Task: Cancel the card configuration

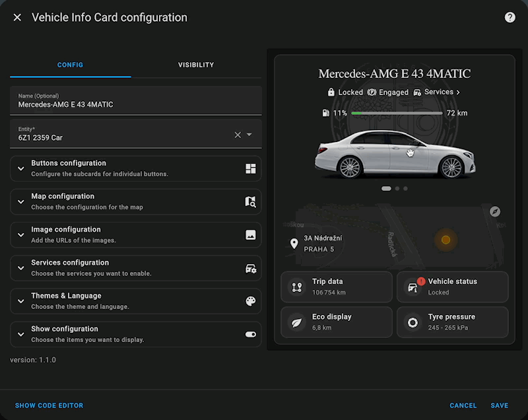Action: (463, 405)
